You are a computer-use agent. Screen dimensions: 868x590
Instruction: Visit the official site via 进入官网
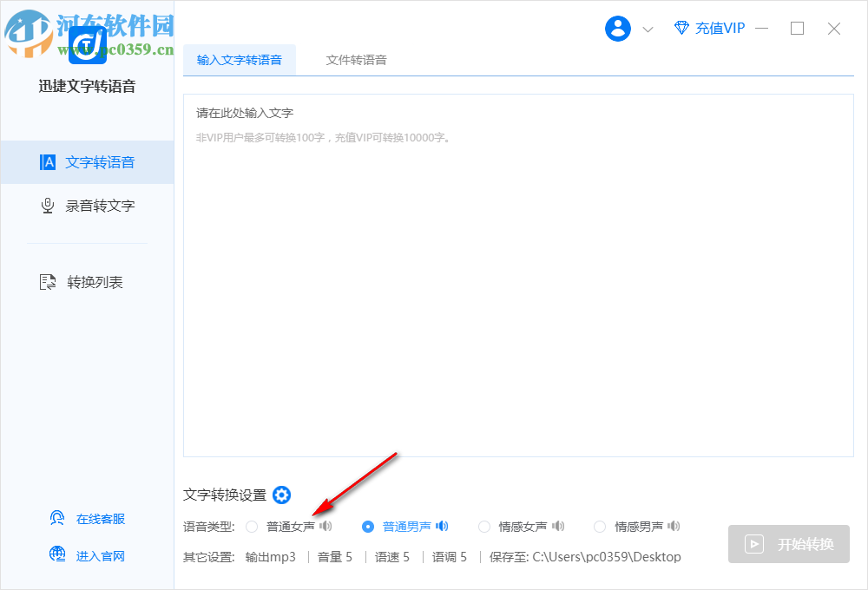click(x=89, y=555)
